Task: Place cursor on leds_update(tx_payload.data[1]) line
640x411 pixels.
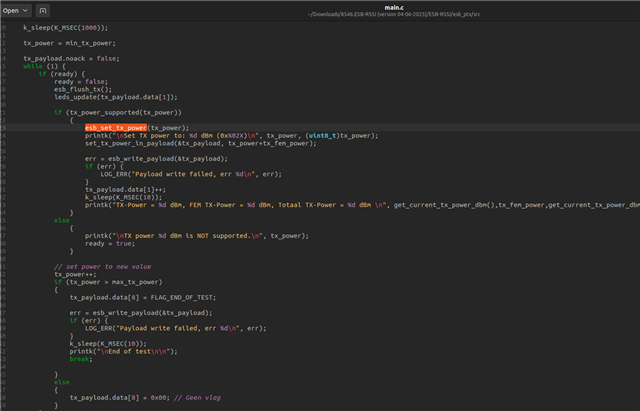Action: click(x=116, y=97)
